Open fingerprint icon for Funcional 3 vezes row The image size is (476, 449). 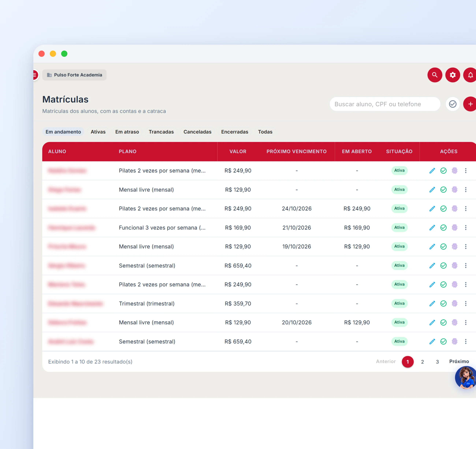pyautogui.click(x=454, y=227)
